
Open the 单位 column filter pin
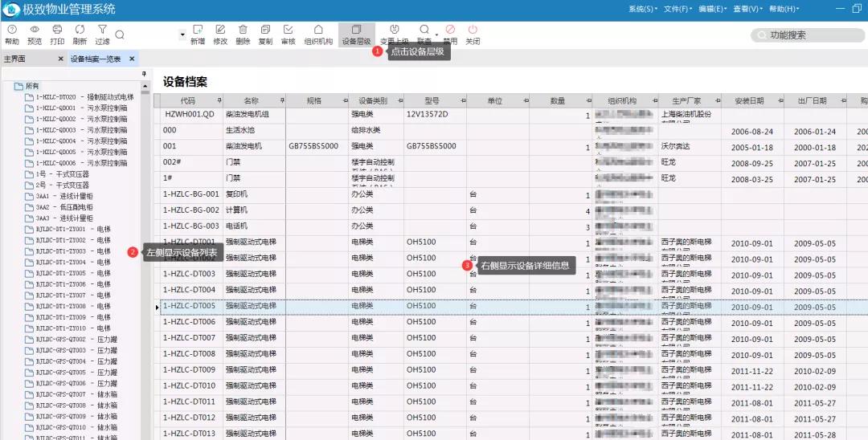pyautogui.click(x=526, y=100)
